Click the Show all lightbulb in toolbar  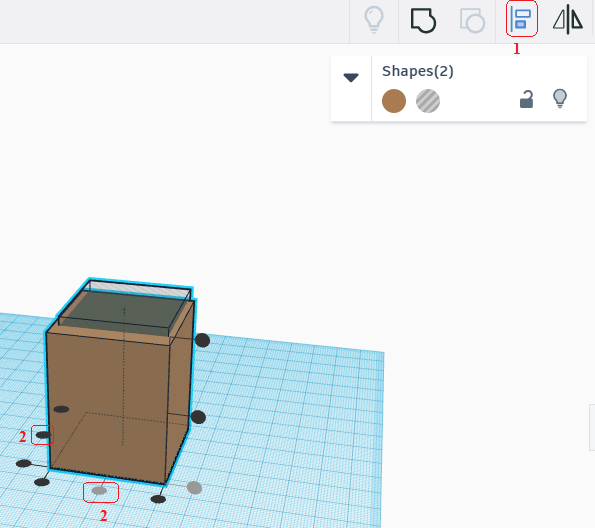coord(374,20)
